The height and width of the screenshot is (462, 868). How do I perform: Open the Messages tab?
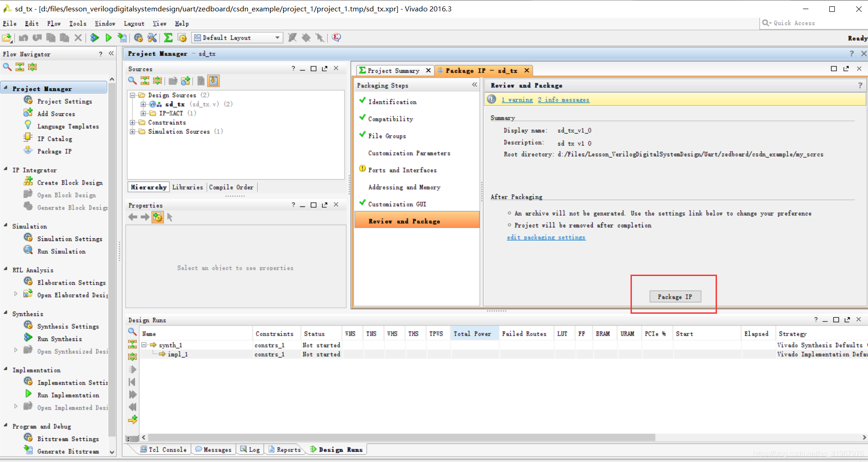213,450
